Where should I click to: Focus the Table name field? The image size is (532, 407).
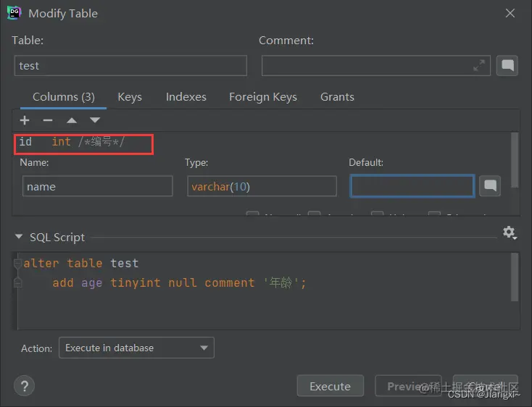pos(130,65)
